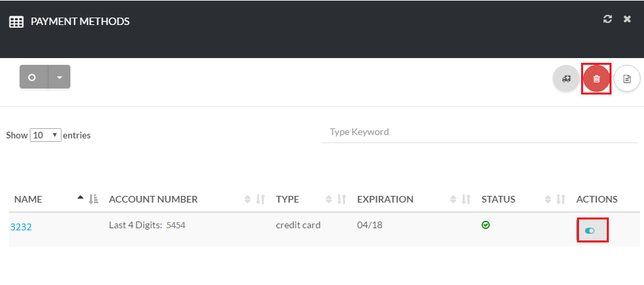
Task: Click the grey circle button
Action: pyautogui.click(x=33, y=77)
